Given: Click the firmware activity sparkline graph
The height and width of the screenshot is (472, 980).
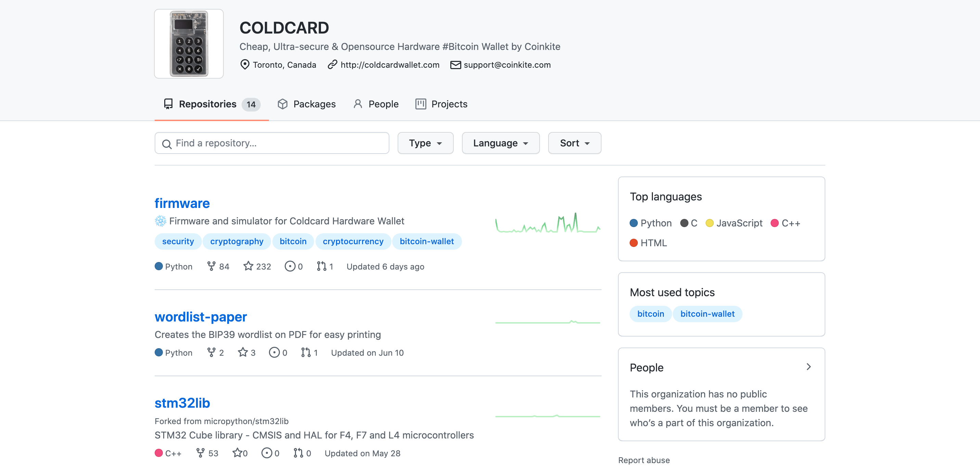Looking at the screenshot, I should (x=548, y=223).
